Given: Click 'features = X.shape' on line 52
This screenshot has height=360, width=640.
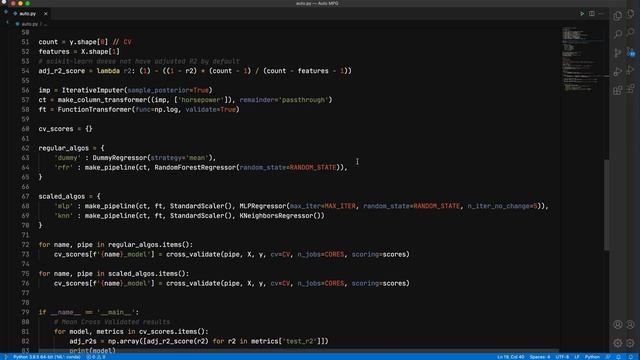Looking at the screenshot, I should tap(75, 52).
